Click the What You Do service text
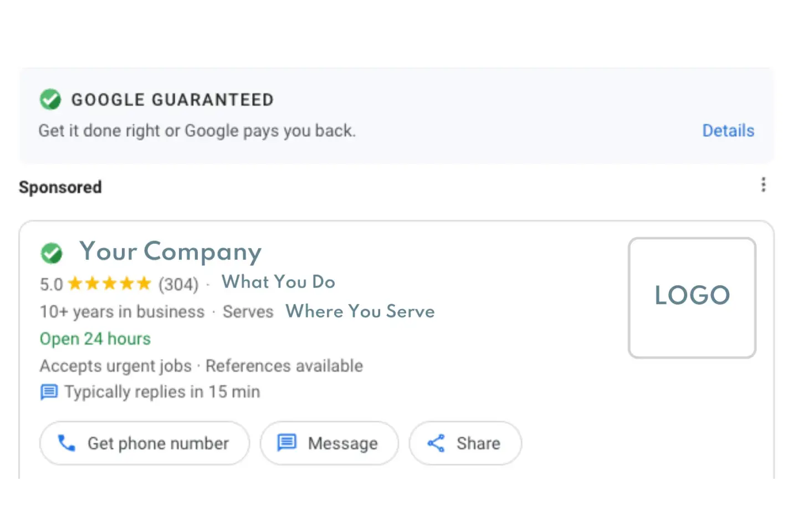The height and width of the screenshot is (532, 798). 278,282
